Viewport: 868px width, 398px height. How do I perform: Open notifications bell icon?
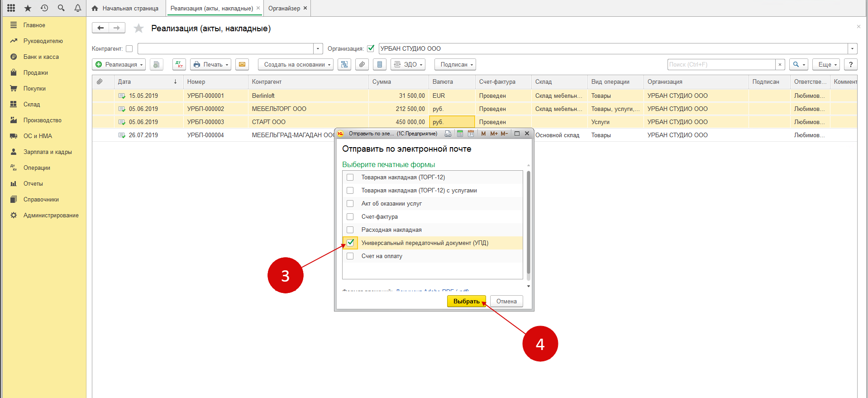coord(78,8)
